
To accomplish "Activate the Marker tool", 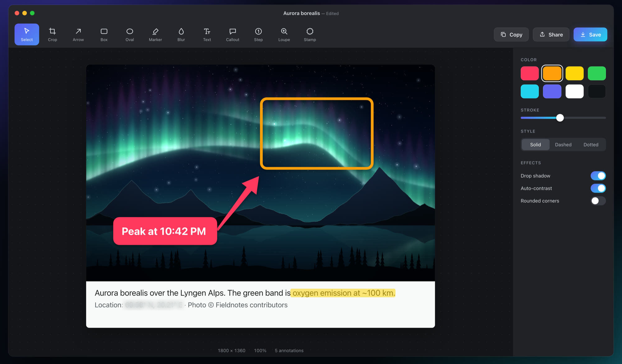I will click(155, 34).
